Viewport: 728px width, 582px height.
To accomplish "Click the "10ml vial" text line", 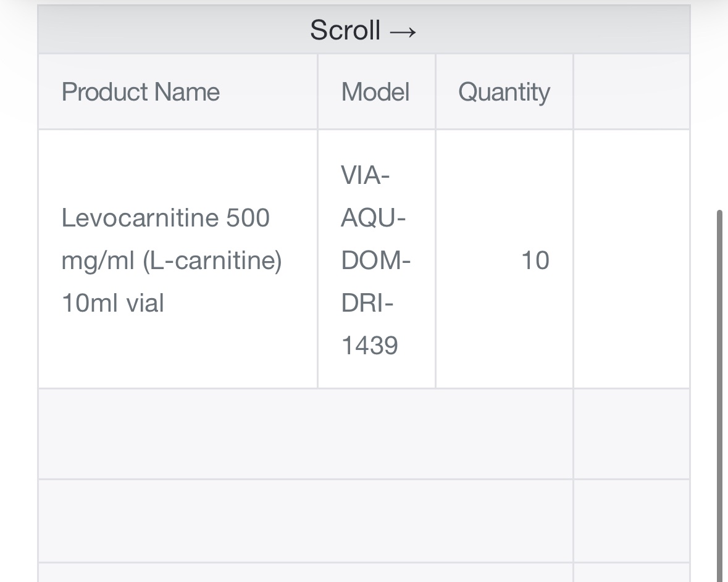I will tap(112, 303).
